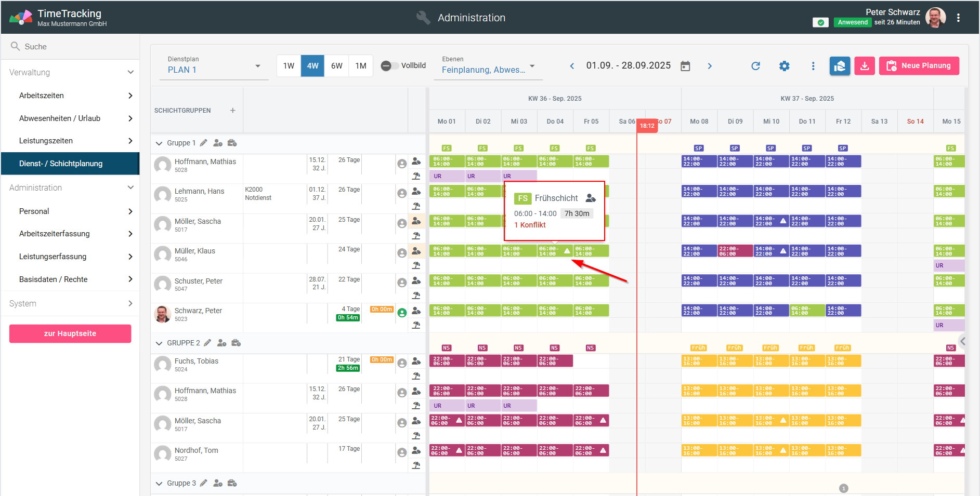Click the zur Hauptseite button
This screenshot has height=496, width=980.
[x=70, y=333]
